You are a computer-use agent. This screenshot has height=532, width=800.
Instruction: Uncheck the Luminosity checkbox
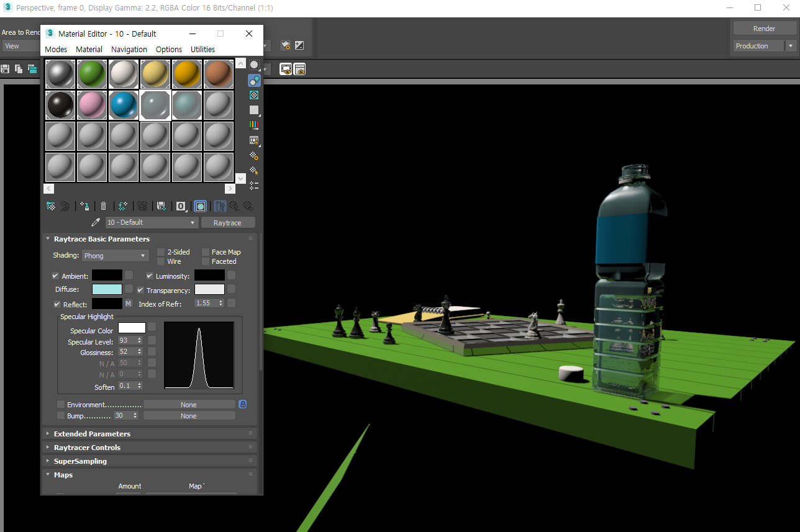(150, 276)
